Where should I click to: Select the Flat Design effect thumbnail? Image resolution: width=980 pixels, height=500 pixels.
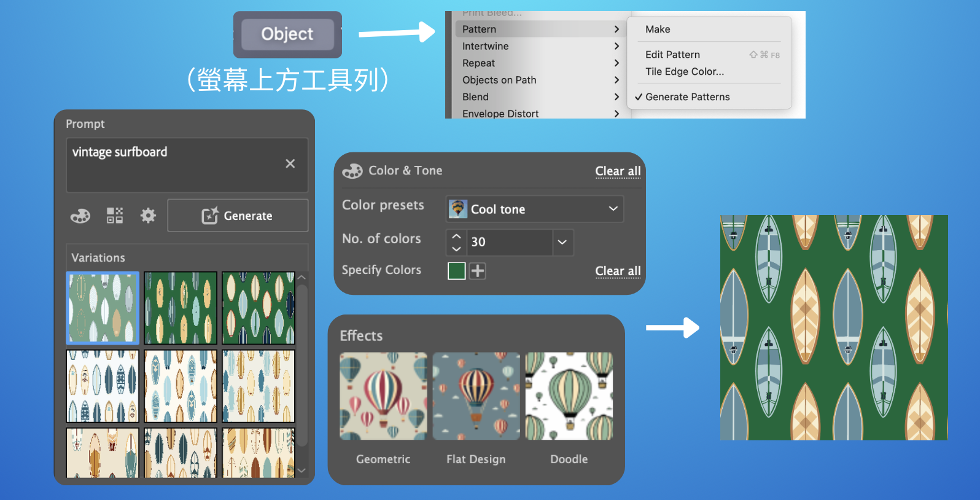[x=476, y=396]
